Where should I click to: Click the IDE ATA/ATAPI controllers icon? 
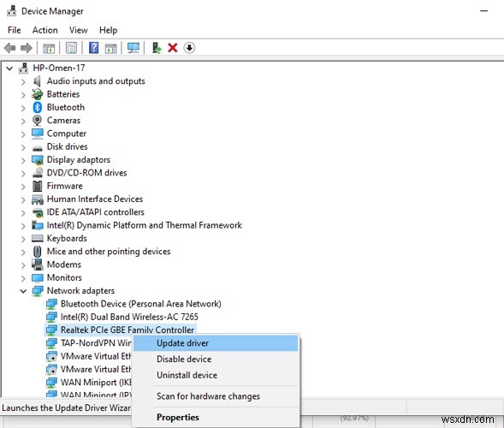coord(38,212)
